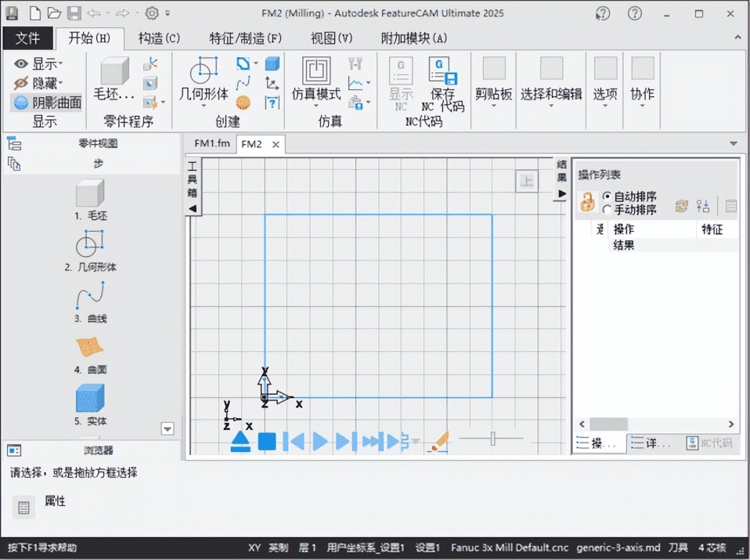Image resolution: width=750 pixels, height=560 pixels.
Task: Select the 自动排序 radio button
Action: coord(607,196)
